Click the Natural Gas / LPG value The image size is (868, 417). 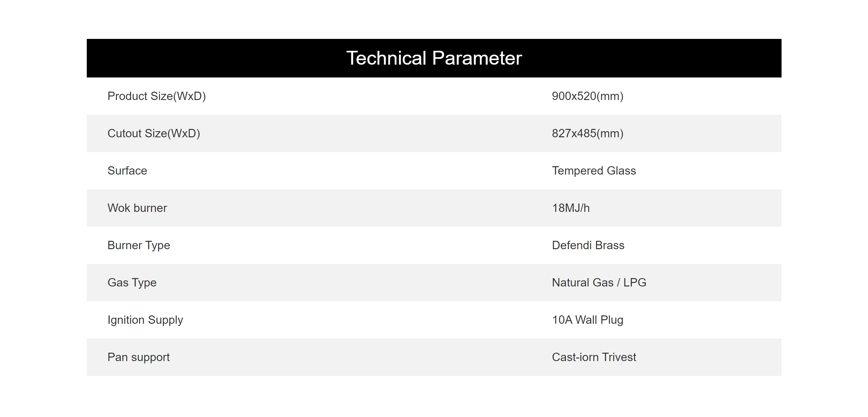tap(599, 283)
